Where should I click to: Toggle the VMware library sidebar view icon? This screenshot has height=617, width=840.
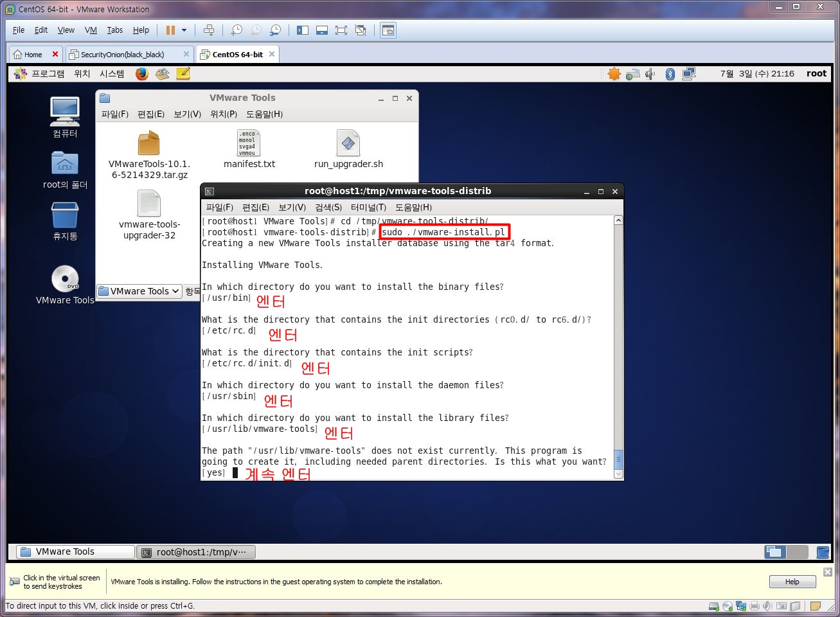point(303,30)
